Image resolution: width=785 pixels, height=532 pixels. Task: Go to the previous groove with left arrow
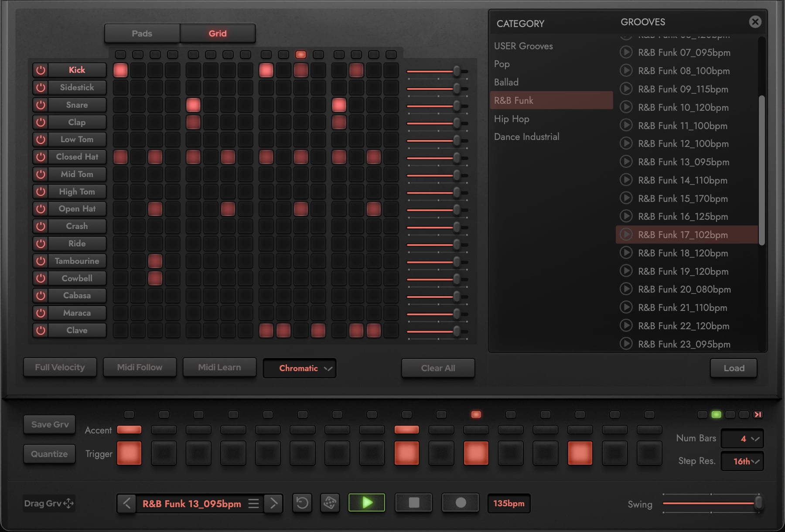click(126, 504)
